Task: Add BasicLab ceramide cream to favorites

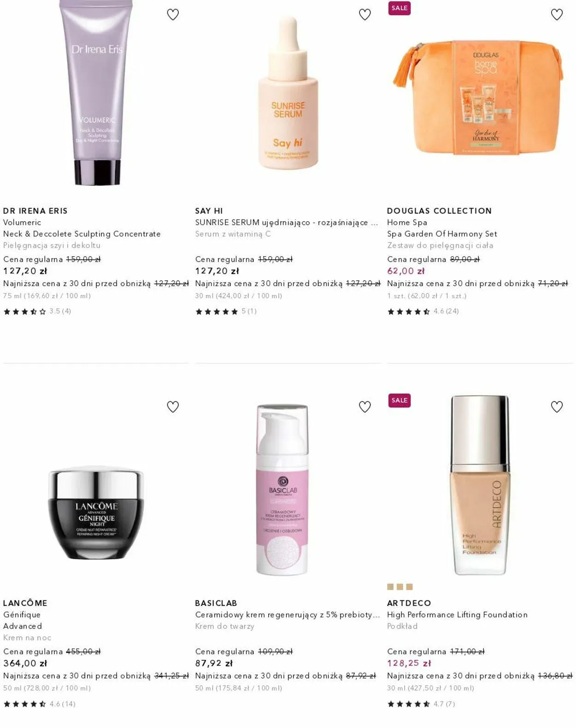Action: click(x=365, y=407)
